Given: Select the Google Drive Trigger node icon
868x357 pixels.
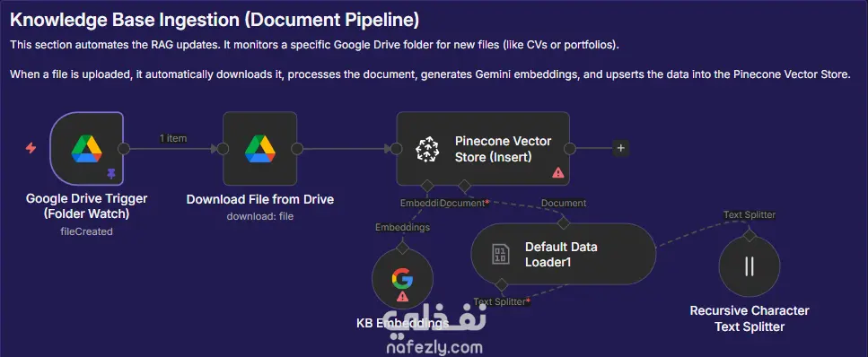Looking at the screenshot, I should point(87,149).
